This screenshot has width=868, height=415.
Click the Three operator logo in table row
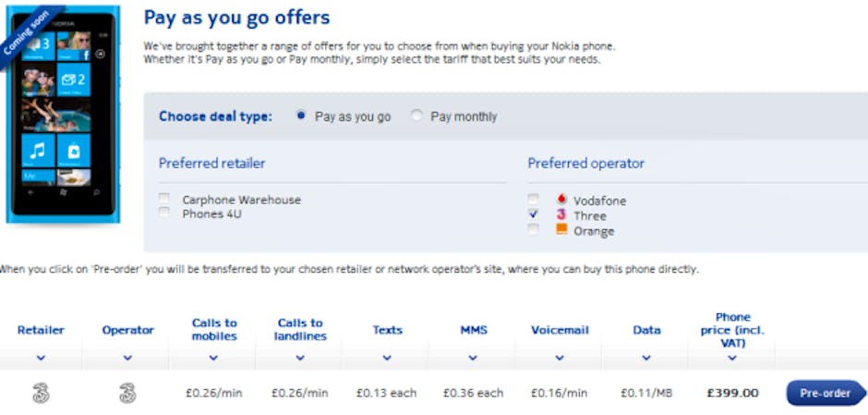coord(127,393)
